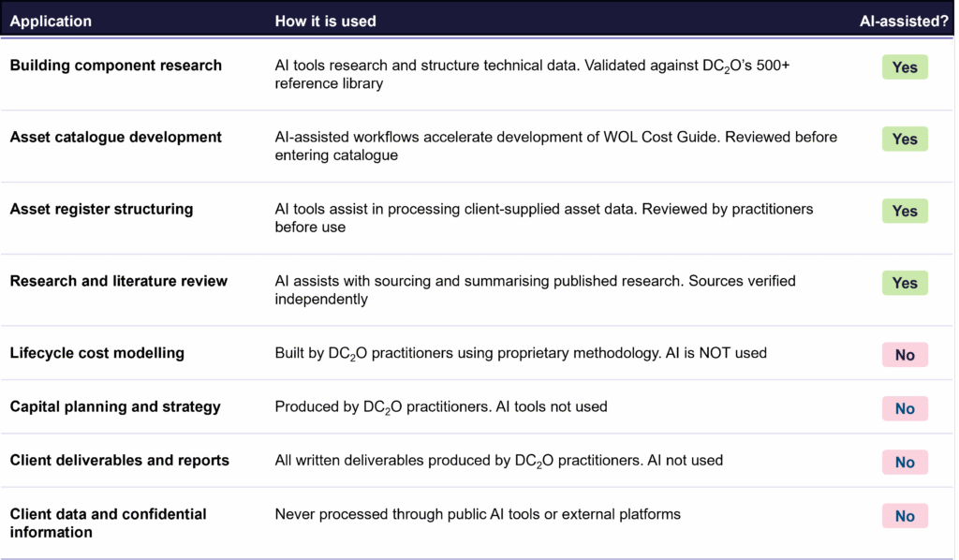Click Yes badge for Research and literature review
This screenshot has width=959, height=560.
[x=905, y=283]
